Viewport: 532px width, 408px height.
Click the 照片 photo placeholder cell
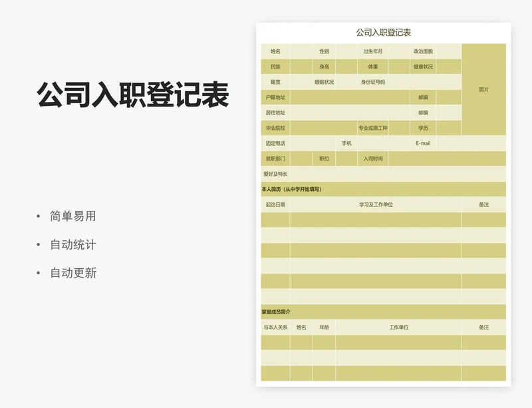click(484, 90)
